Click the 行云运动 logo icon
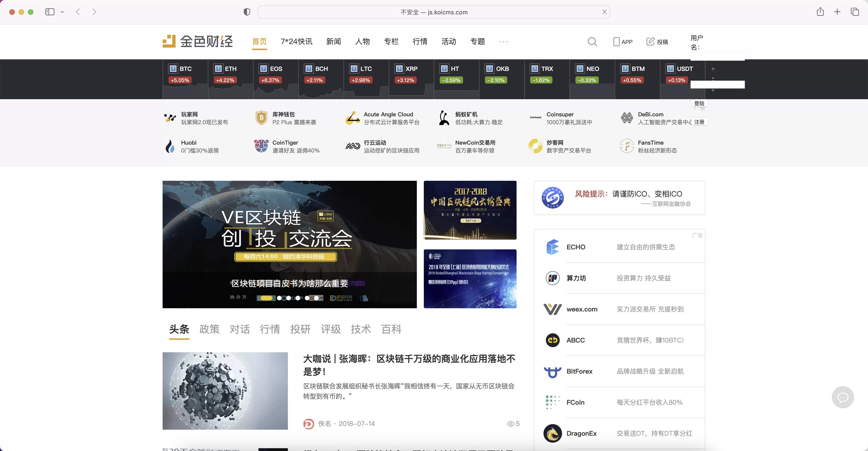The height and width of the screenshot is (451, 868). tap(353, 146)
